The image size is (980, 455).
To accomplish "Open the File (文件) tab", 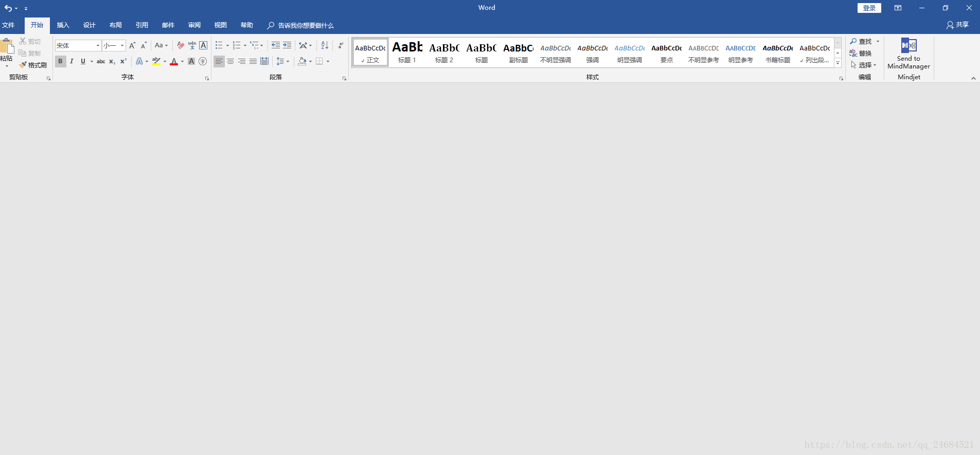I will pyautogui.click(x=9, y=25).
